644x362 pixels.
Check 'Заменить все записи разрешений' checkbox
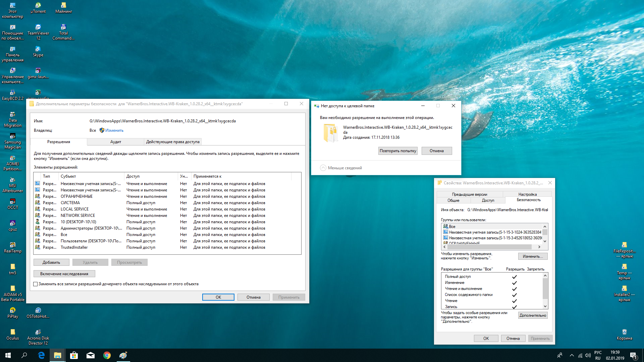tap(36, 284)
